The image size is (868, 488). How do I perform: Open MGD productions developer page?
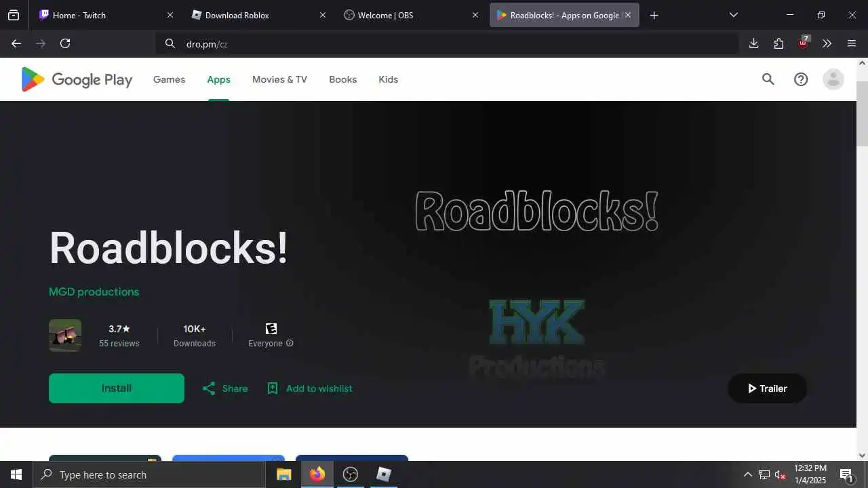coord(94,291)
